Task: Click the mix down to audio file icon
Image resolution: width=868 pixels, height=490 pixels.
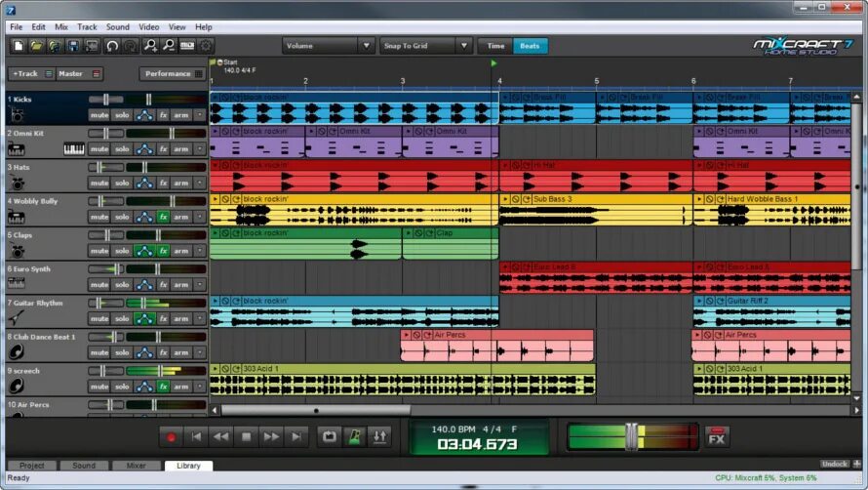Action: 91,46
